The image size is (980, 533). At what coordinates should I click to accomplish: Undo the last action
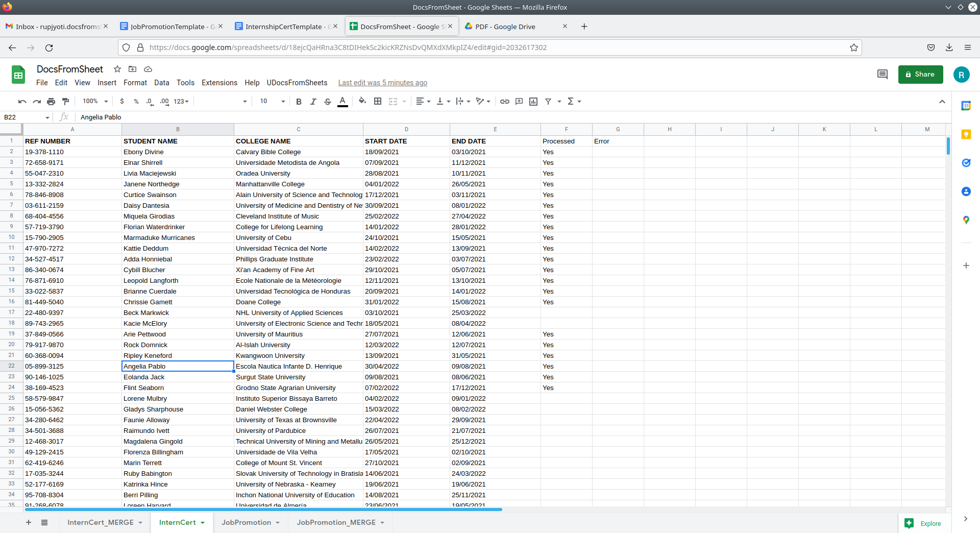22,102
